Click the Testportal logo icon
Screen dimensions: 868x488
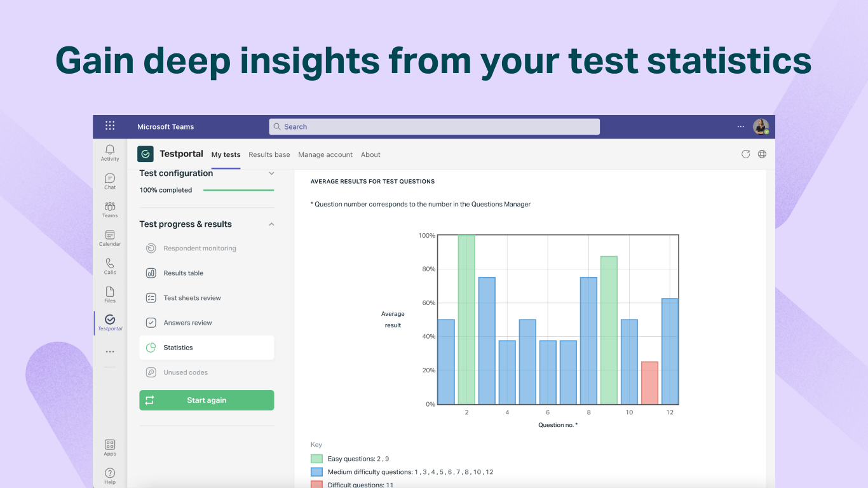click(146, 154)
